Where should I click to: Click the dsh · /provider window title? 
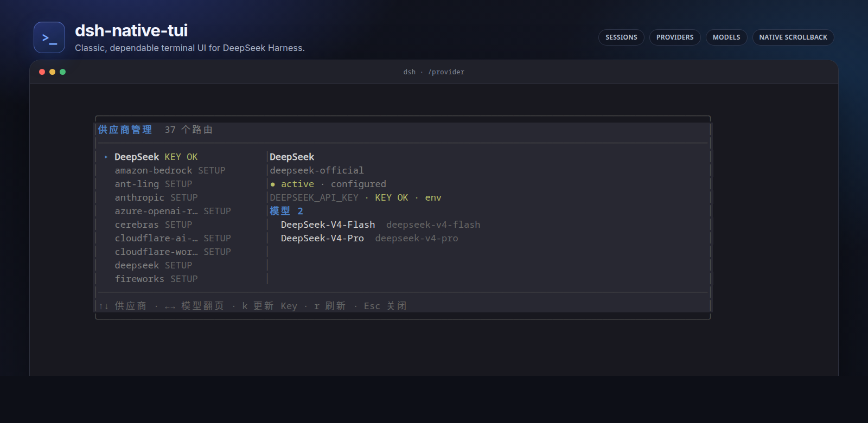(x=434, y=72)
